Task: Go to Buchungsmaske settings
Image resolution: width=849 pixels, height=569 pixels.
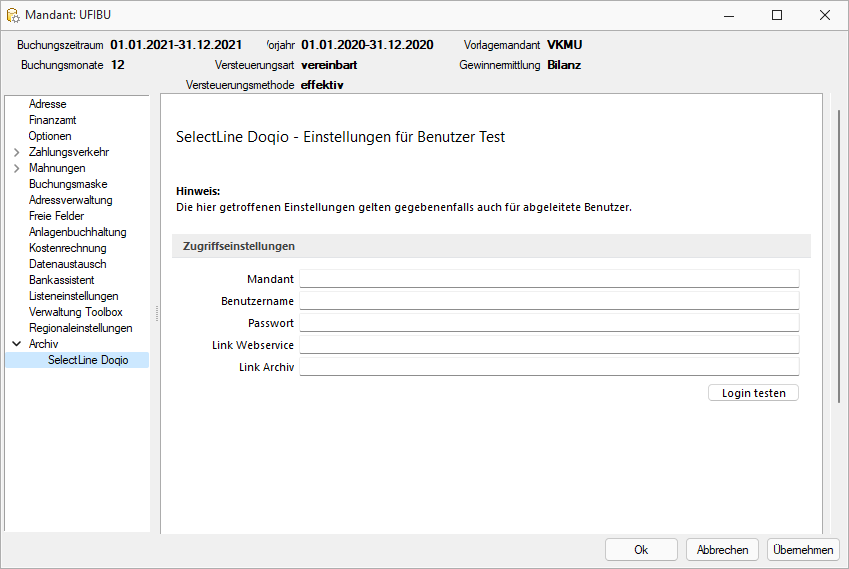Action: coord(68,184)
